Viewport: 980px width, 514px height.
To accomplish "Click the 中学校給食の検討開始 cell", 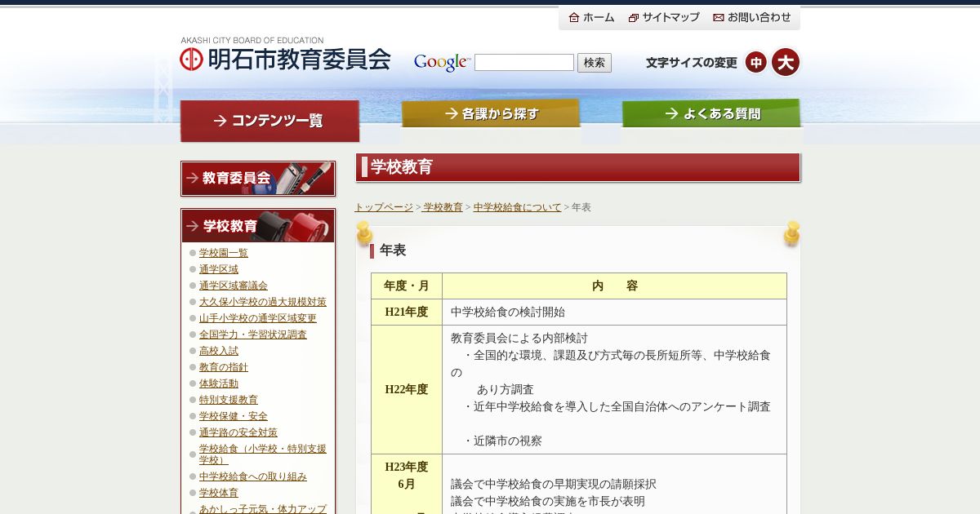I will [x=614, y=312].
